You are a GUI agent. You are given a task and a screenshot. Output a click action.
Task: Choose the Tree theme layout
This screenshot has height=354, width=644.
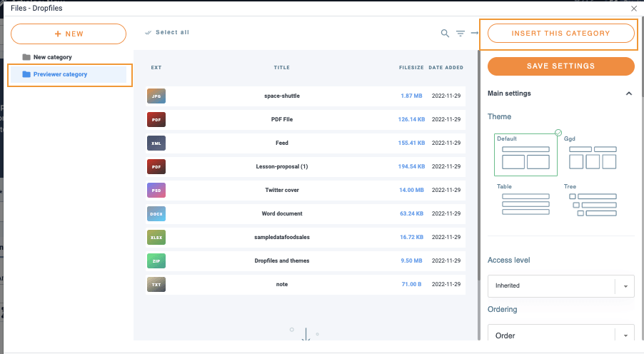590,201
